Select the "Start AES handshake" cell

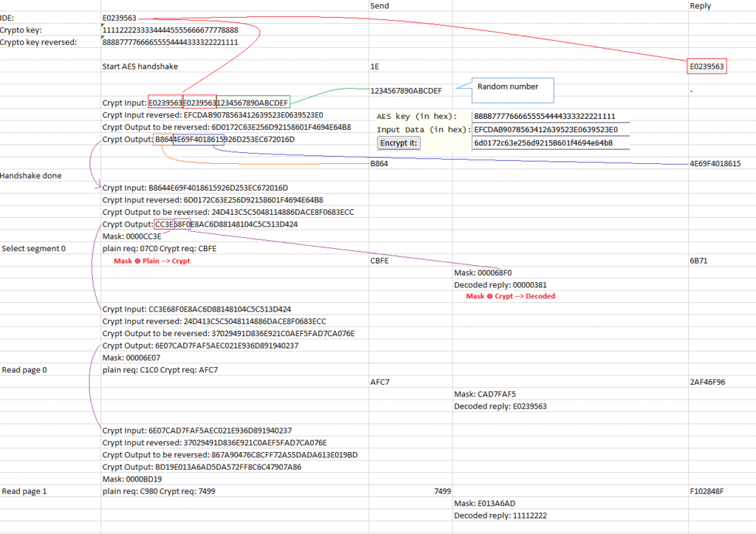pyautogui.click(x=140, y=66)
